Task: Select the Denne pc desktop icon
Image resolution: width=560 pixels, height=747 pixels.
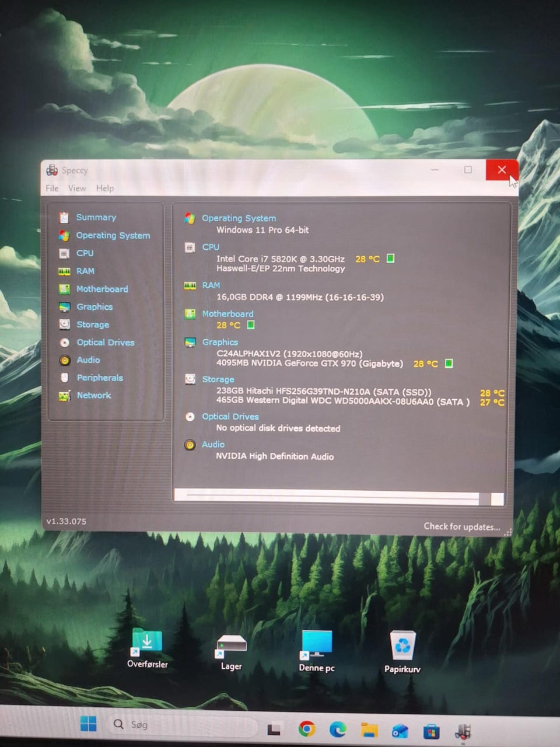Action: pos(317,651)
